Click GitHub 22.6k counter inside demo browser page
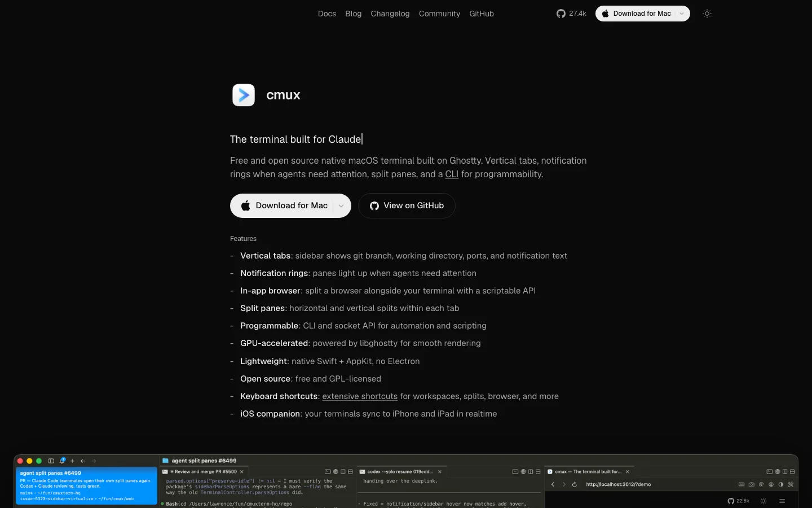The height and width of the screenshot is (508, 812). click(x=738, y=501)
